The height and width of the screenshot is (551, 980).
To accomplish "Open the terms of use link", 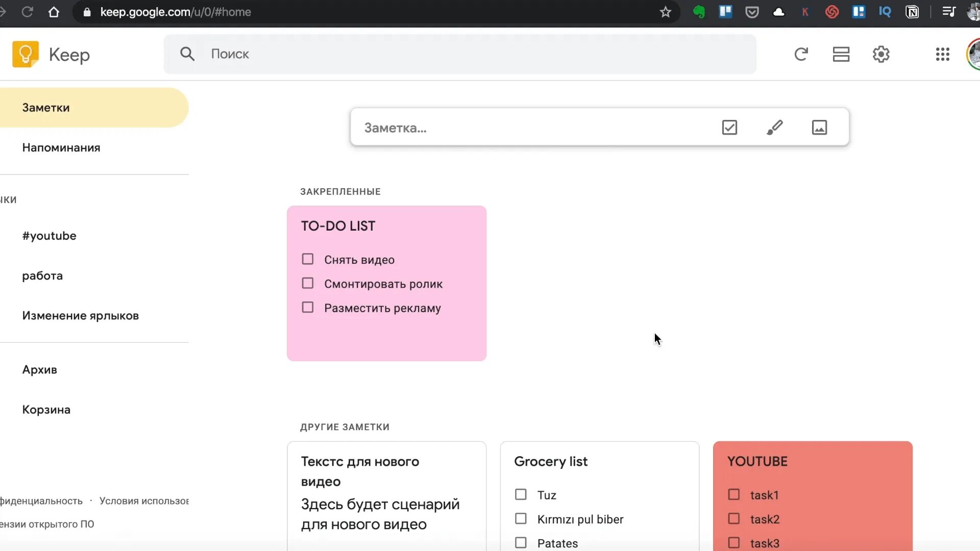I will point(144,501).
